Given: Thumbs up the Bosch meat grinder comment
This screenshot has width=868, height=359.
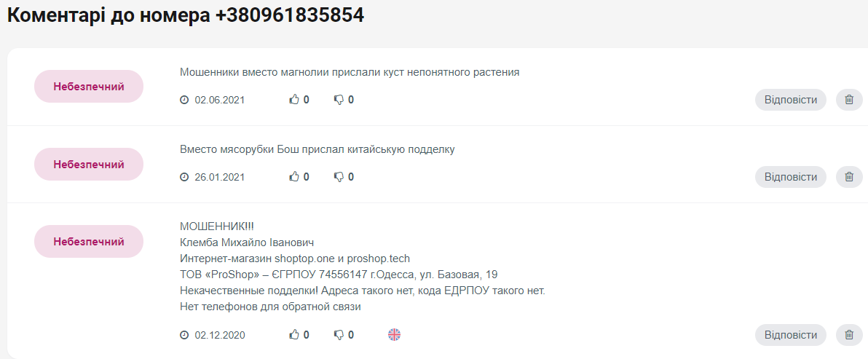Looking at the screenshot, I should 294,177.
